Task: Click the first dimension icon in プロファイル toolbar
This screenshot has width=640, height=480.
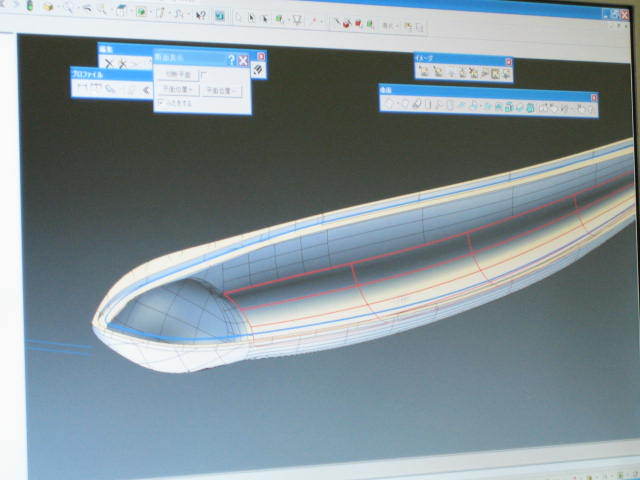Action: [83, 87]
